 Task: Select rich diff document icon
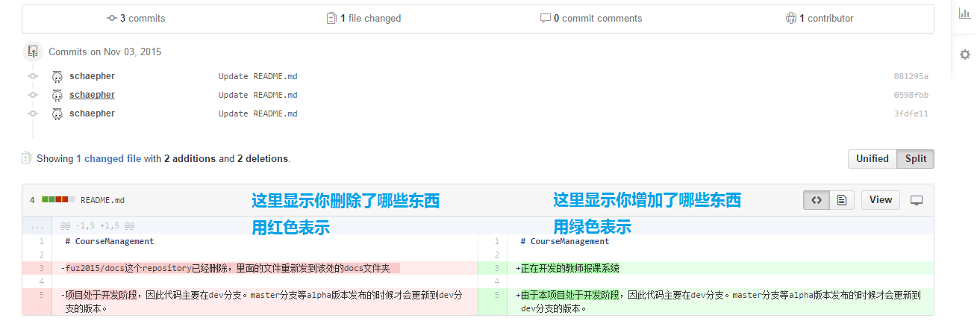click(x=841, y=200)
